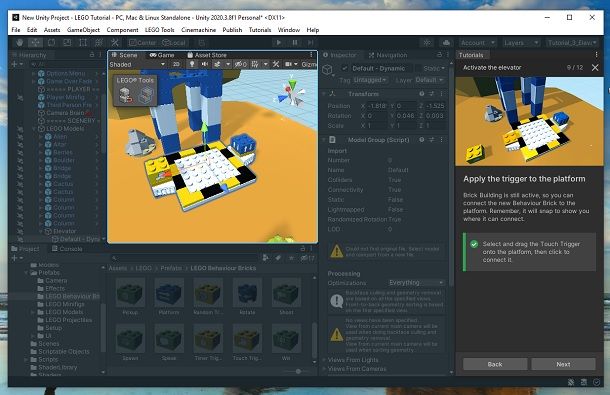The height and width of the screenshot is (395, 610).
Task: Select the Move tool in toolbar
Action: (35, 43)
